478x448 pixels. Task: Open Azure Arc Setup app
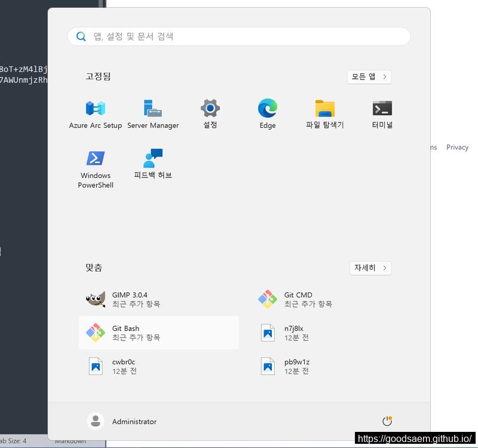[96, 114]
